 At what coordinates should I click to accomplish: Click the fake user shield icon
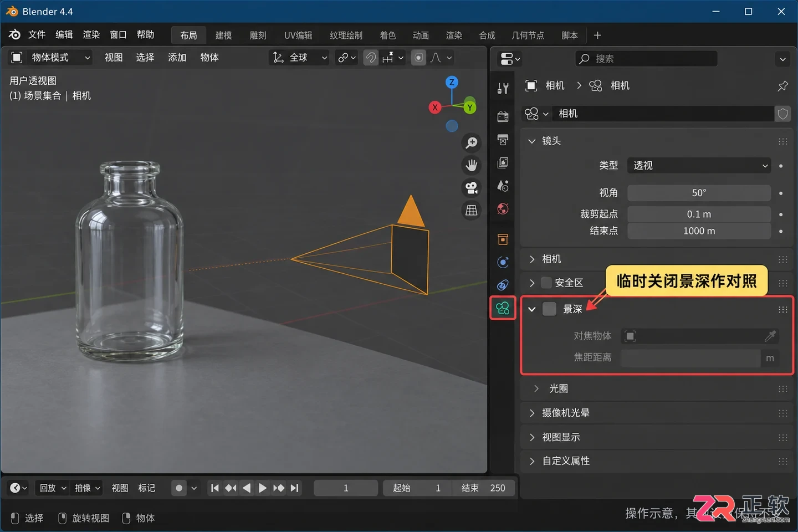click(x=782, y=114)
